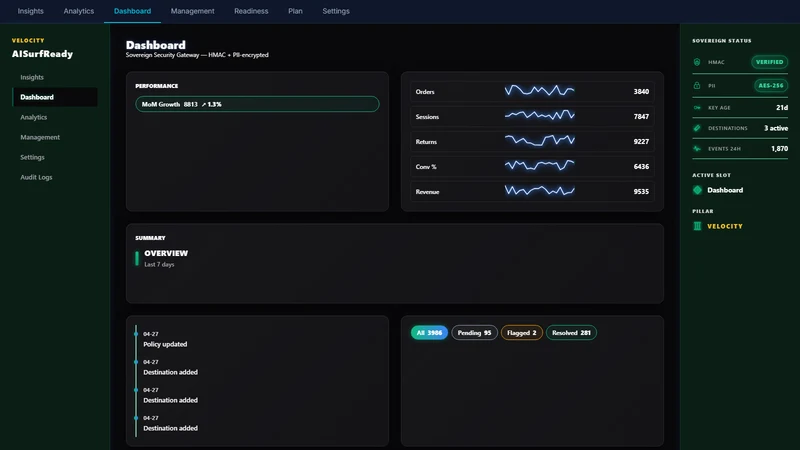Go to the Readiness top tab
Viewport: 800px width, 450px height.
pyautogui.click(x=251, y=11)
